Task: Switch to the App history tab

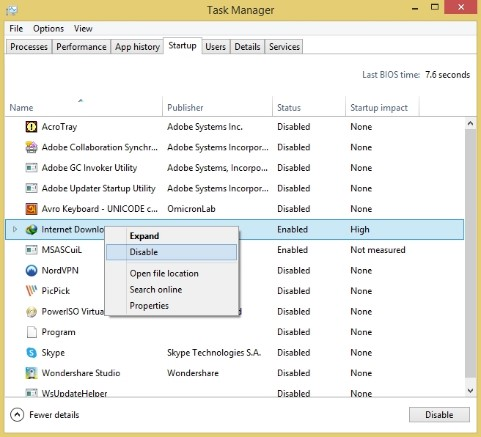Action: pyautogui.click(x=137, y=47)
